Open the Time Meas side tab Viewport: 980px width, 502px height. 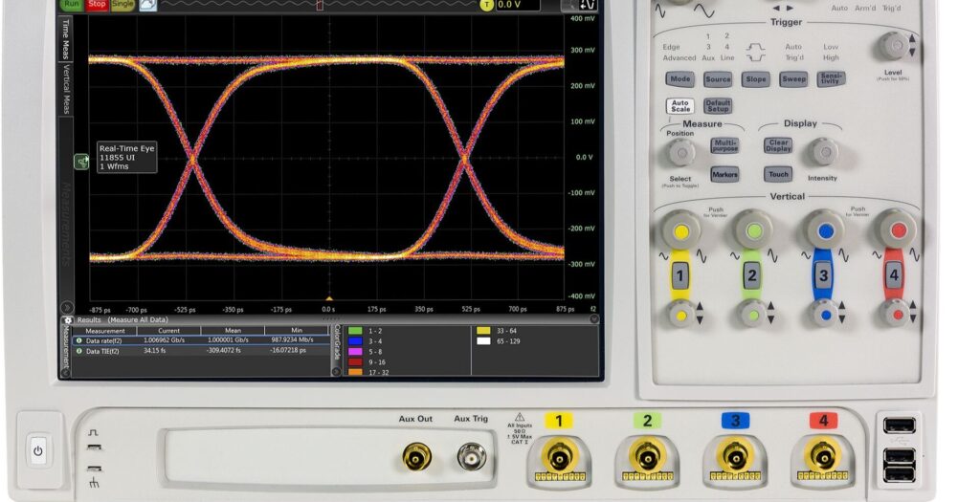click(x=65, y=38)
